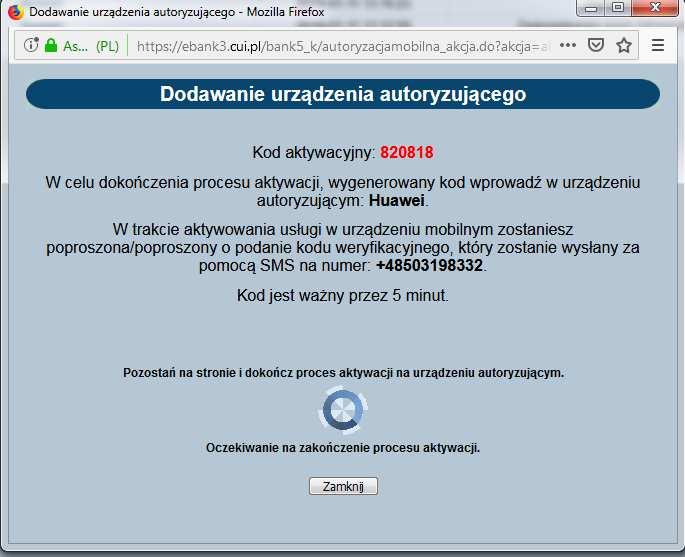Minimize the Firefox window
685x557 pixels.
point(591,8)
